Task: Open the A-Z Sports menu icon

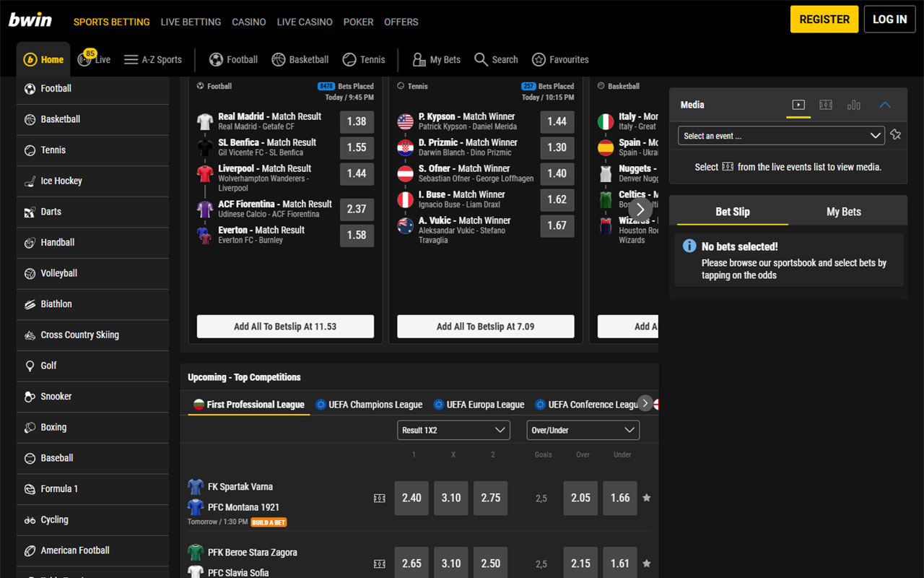Action: (x=131, y=60)
